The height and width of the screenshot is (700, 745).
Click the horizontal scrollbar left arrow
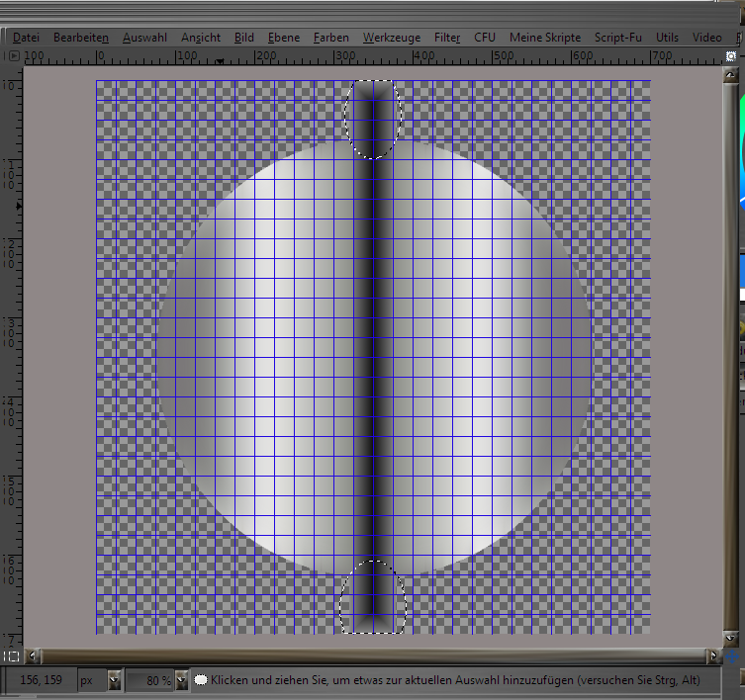click(x=32, y=656)
